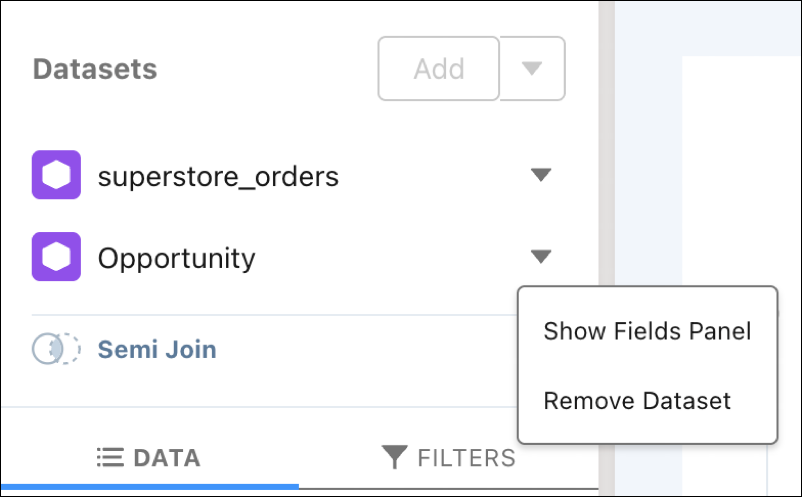Switch to the FILTERS tab
The height and width of the screenshot is (497, 802).
click(449, 458)
